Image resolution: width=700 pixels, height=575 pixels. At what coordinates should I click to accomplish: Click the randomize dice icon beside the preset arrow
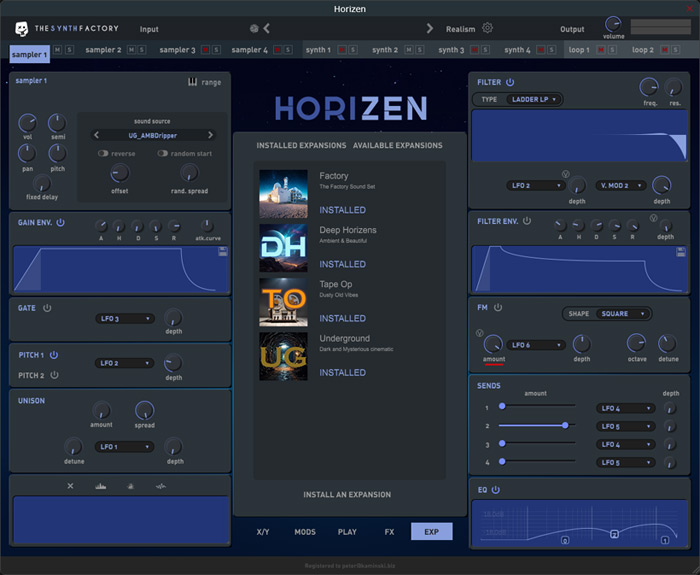254,29
